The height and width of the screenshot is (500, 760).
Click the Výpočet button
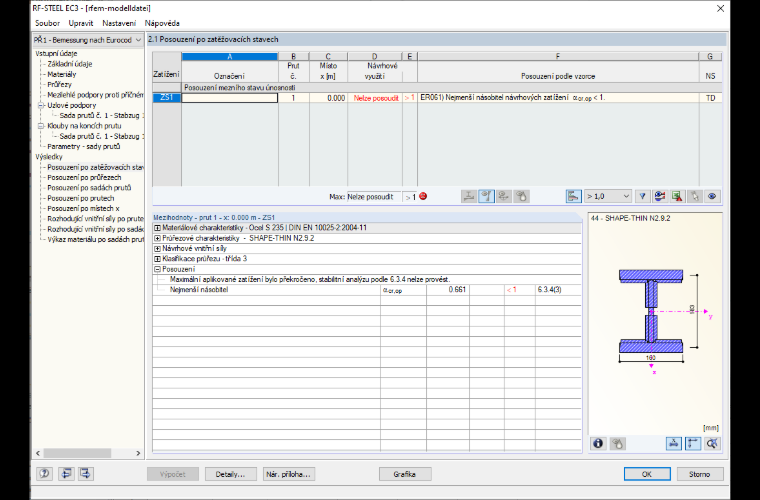173,474
